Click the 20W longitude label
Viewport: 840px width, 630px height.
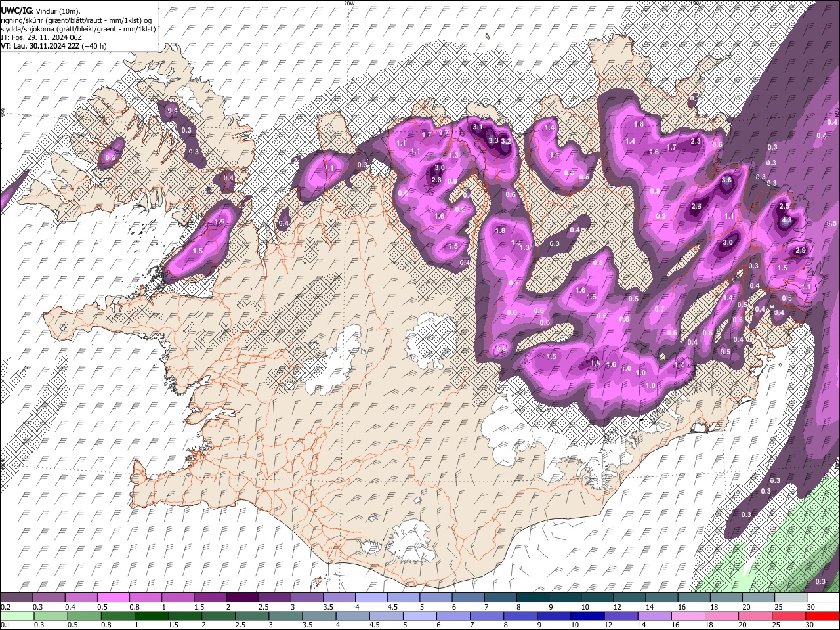tap(349, 3)
